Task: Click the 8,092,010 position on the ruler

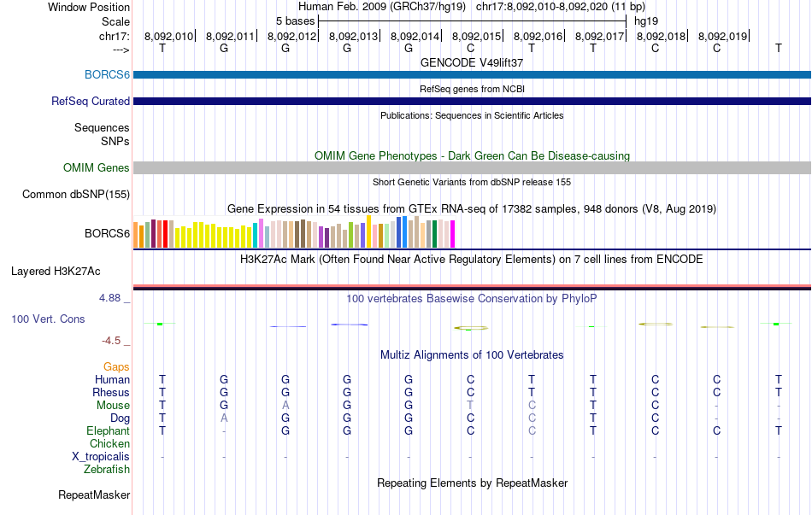Action: [x=168, y=36]
